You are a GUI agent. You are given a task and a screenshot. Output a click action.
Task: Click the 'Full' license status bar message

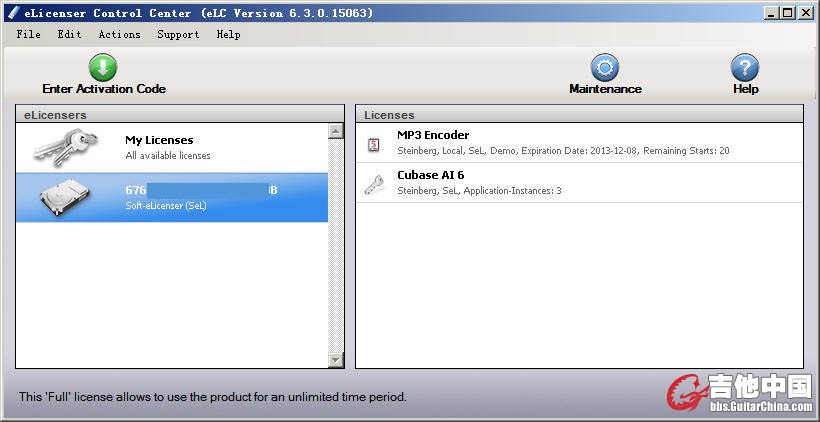213,397
